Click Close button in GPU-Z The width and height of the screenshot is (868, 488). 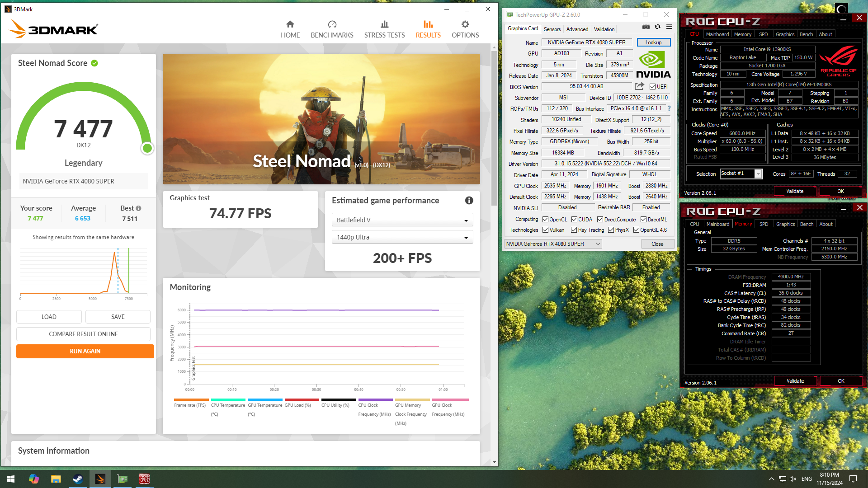click(x=657, y=244)
